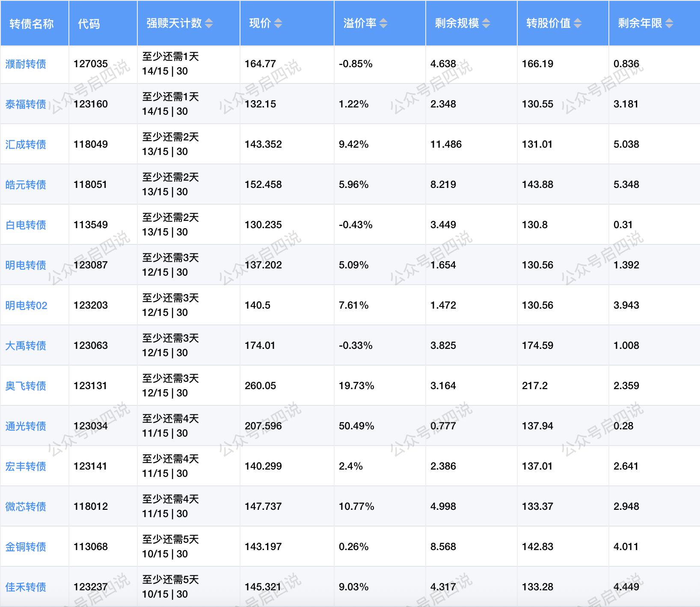Open 濮耐转债 bond link
Viewport: 700px width, 607px height.
[26, 64]
